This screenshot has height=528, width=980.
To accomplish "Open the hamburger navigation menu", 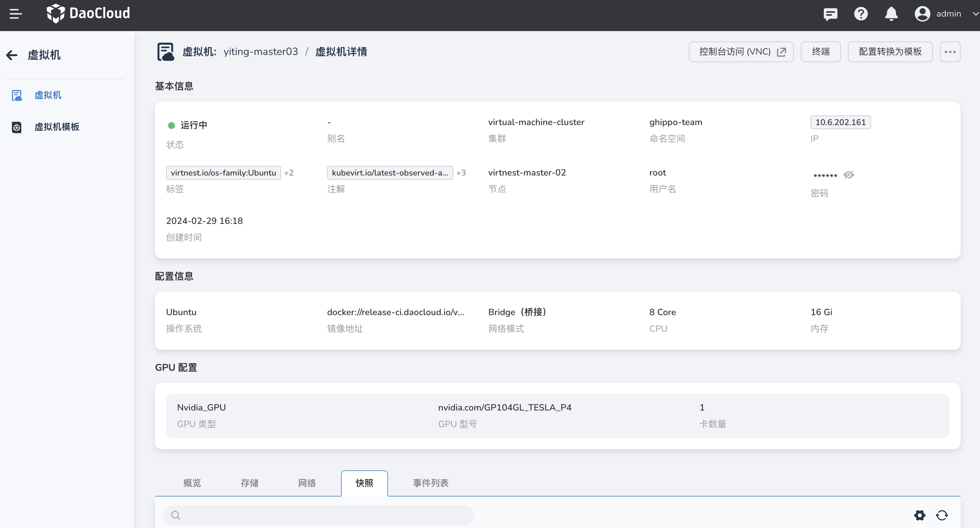I will click(x=16, y=14).
